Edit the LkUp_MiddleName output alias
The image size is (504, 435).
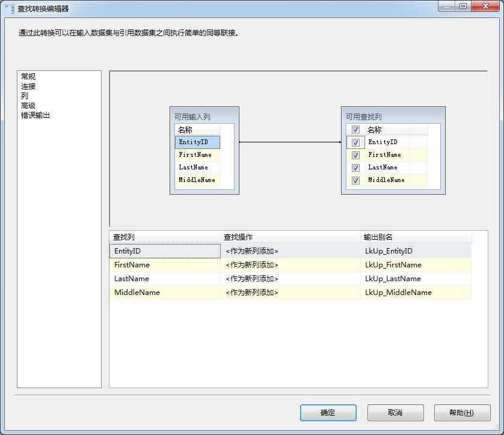tap(416, 293)
